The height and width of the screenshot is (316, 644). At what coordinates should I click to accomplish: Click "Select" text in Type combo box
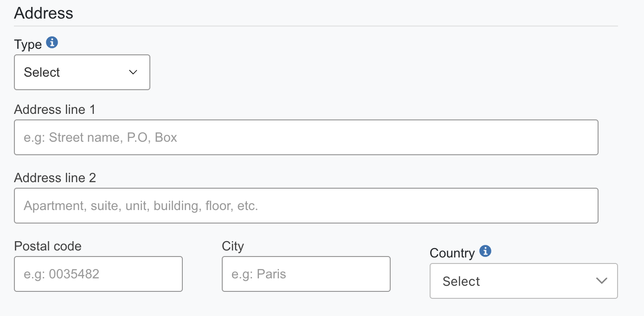coord(42,72)
